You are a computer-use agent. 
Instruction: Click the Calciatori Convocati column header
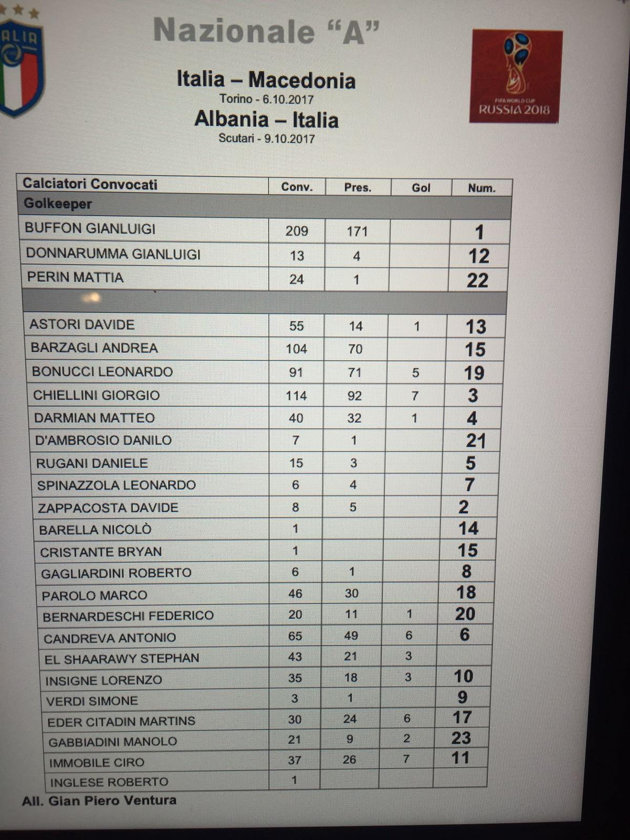(90, 184)
